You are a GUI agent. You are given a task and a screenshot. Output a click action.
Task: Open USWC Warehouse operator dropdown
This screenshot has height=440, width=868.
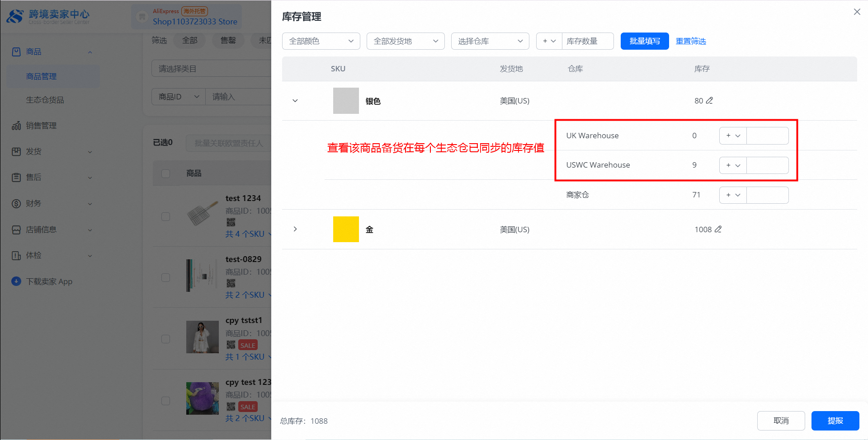click(733, 165)
